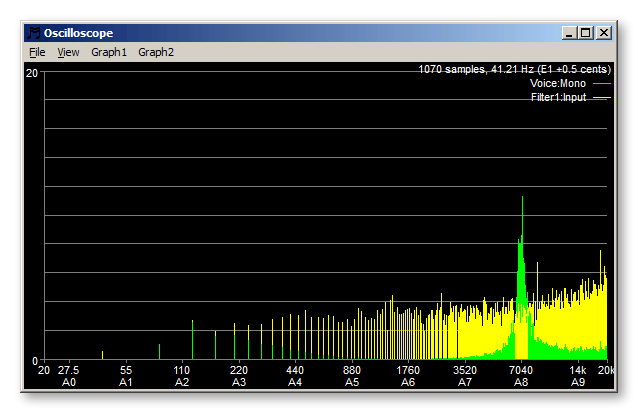This screenshot has height=413, width=638.
Task: Click the Voice:Mono legend label
Action: click(557, 83)
